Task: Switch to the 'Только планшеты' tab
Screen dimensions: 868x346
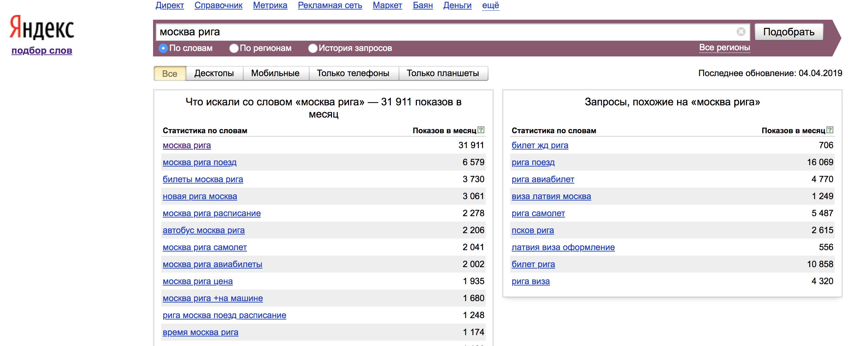Action: 443,73
